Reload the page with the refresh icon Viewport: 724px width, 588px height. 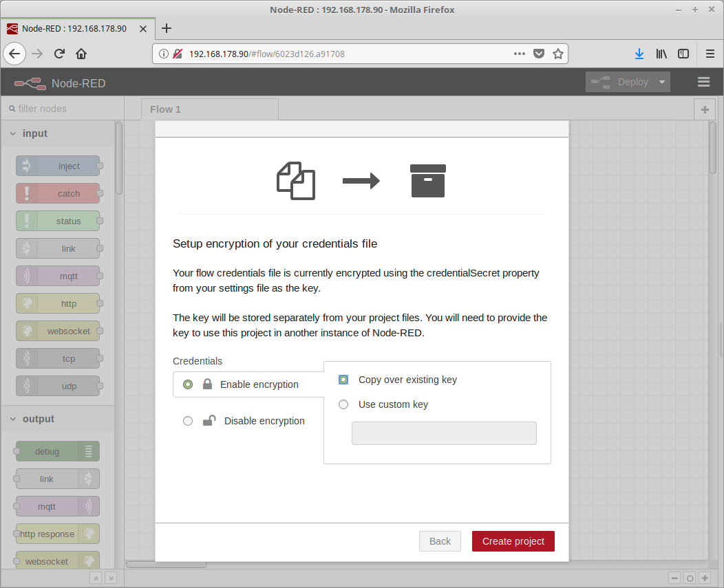pos(59,54)
